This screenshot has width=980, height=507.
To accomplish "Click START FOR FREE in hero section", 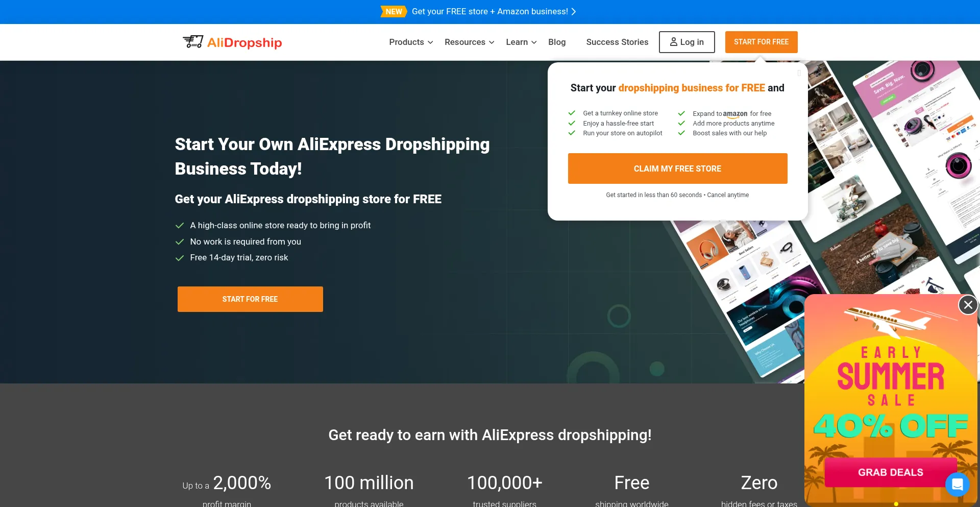I will coord(250,299).
